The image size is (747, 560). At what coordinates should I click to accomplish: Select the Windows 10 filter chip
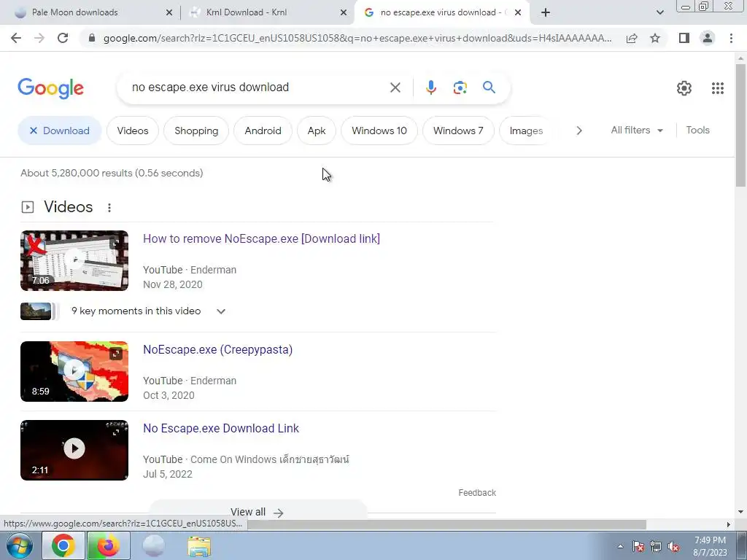coord(379,131)
